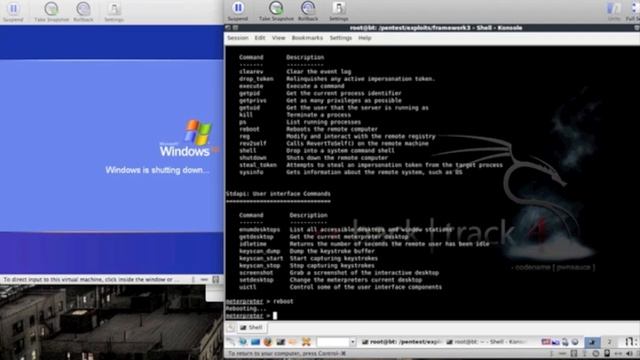
Task: Click new session icon beside Shell tab
Action: (x=231, y=327)
